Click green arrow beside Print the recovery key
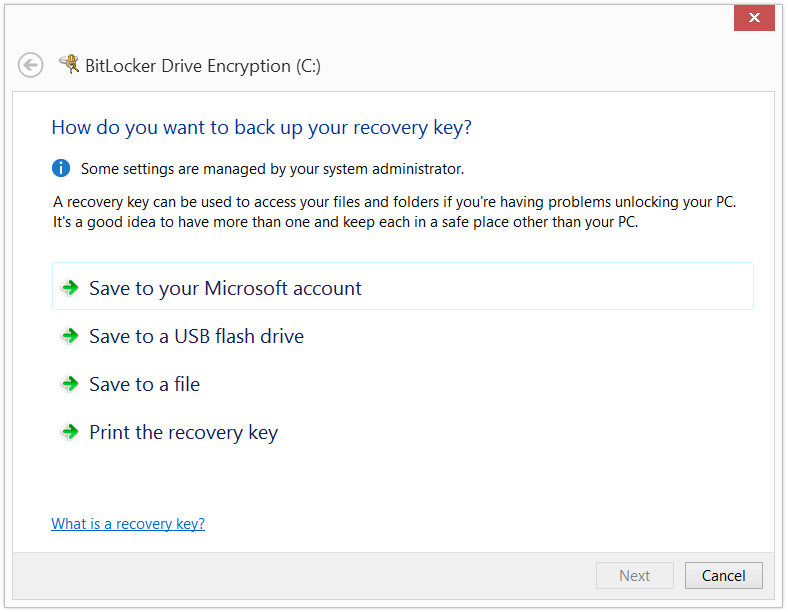The width and height of the screenshot is (788, 612). [70, 431]
